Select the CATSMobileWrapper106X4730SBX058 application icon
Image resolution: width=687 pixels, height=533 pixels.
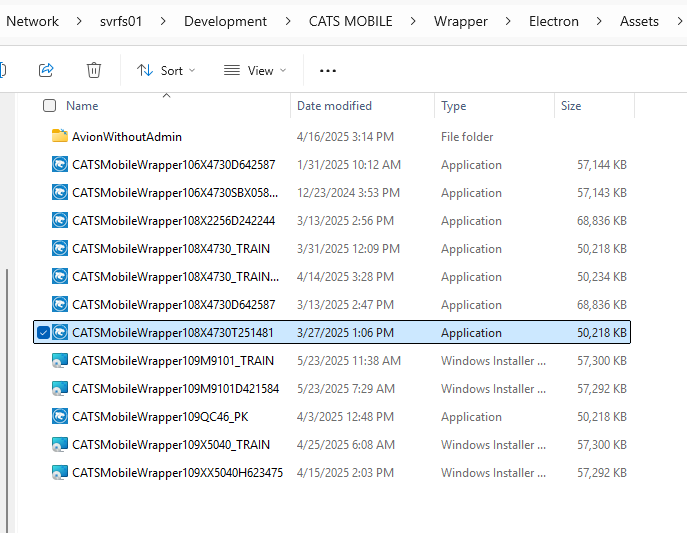(60, 193)
